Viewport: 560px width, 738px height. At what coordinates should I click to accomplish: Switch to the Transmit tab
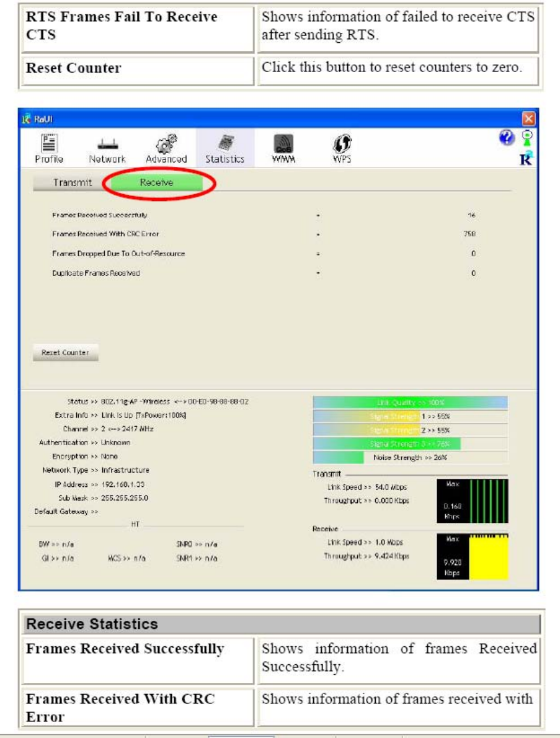click(x=72, y=182)
